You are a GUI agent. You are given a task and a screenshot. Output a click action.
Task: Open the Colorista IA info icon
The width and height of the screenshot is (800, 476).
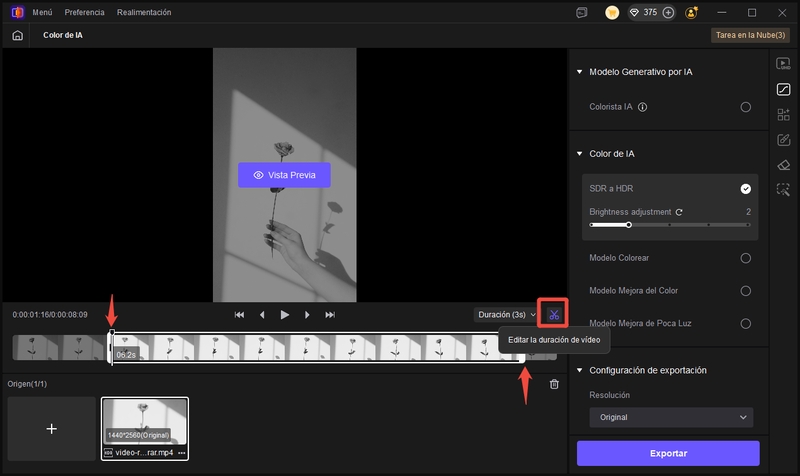coord(642,107)
